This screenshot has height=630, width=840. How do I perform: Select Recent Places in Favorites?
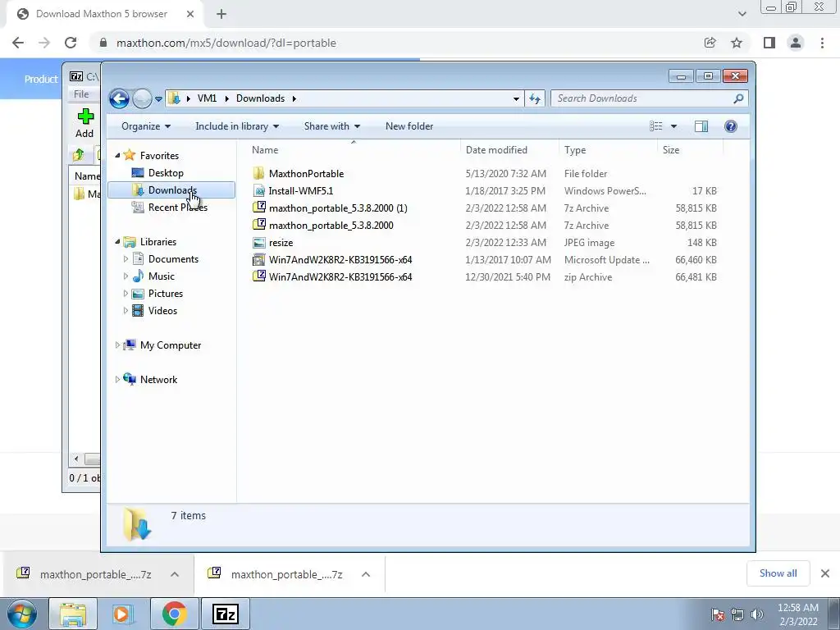(x=177, y=208)
